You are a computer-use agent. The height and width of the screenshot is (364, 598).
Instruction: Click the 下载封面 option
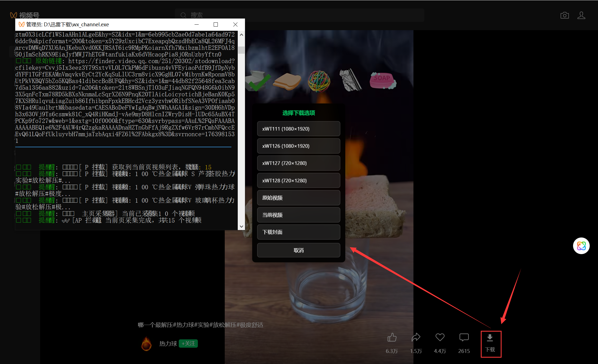298,232
